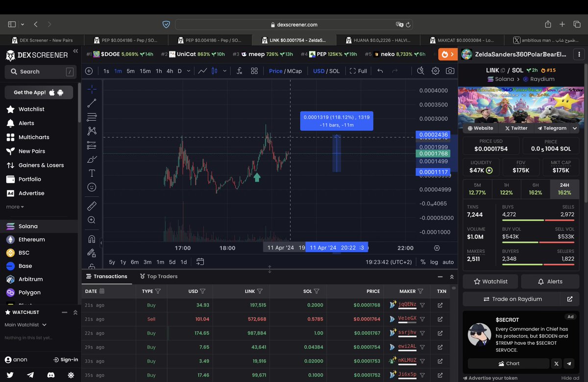Select the ruler measure tool
This screenshot has width=588, height=382.
[x=92, y=206]
